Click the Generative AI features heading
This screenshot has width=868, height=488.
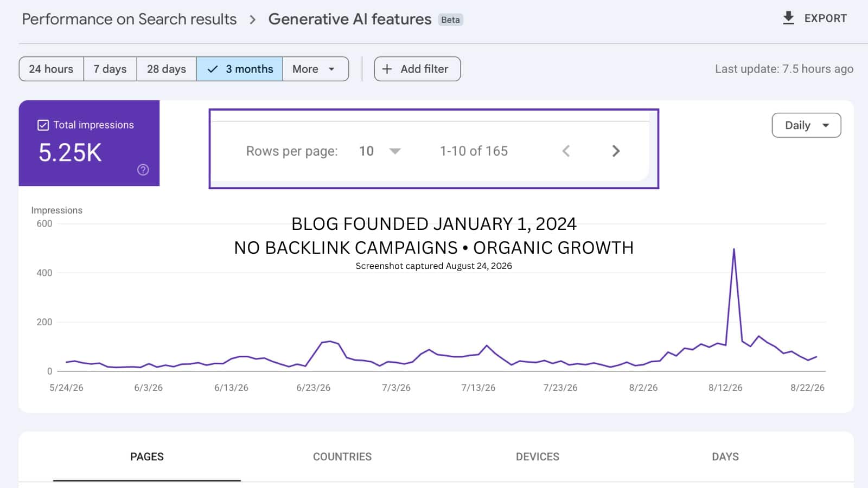click(x=350, y=19)
